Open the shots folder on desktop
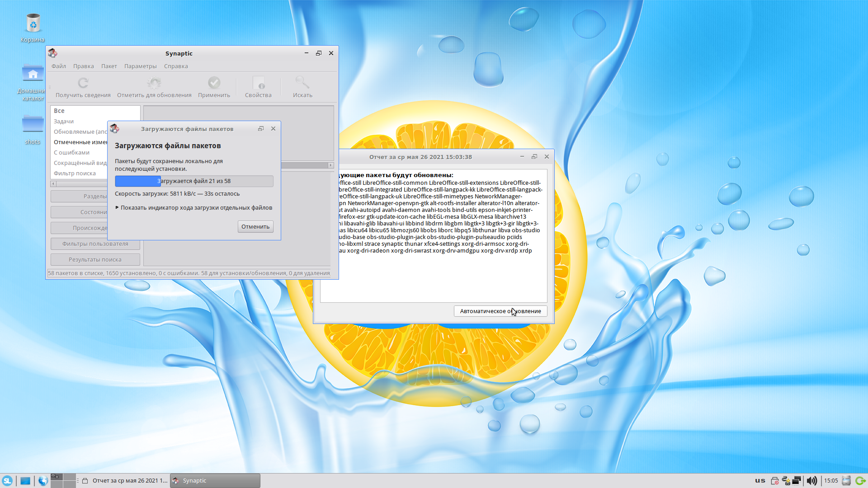Image resolution: width=868 pixels, height=488 pixels. tap(33, 124)
